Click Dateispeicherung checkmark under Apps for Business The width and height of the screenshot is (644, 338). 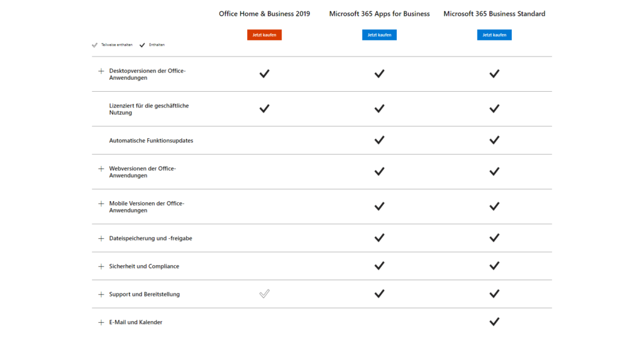pos(379,237)
